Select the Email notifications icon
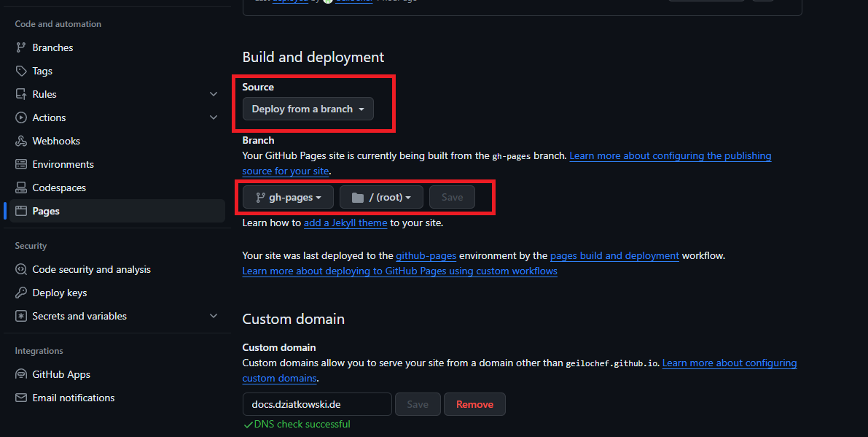Viewport: 868px width, 437px height. (x=19, y=398)
